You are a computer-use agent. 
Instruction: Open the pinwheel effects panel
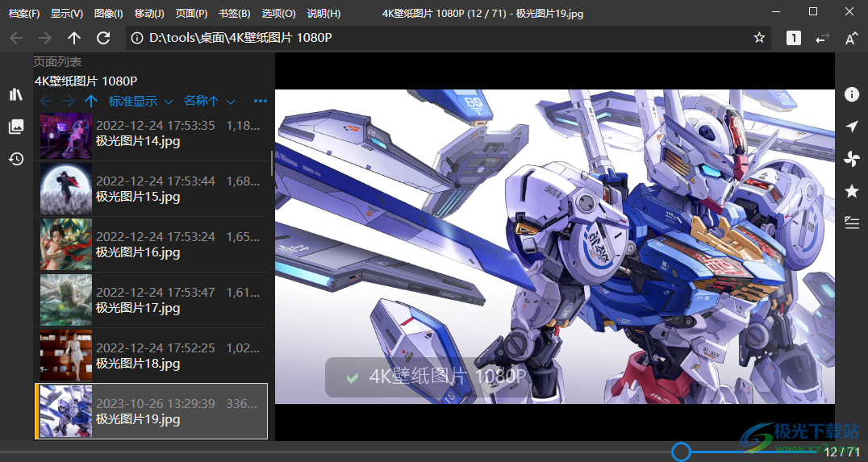click(851, 160)
